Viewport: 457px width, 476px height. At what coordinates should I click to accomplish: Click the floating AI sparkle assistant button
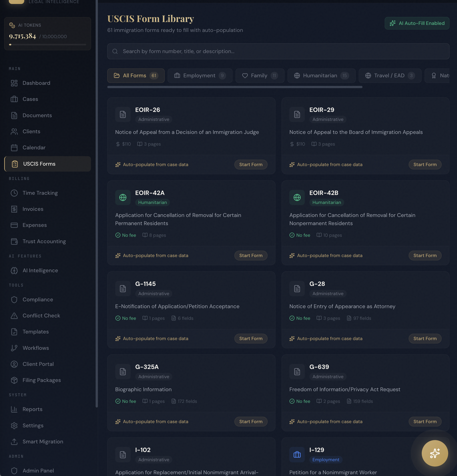(x=435, y=453)
